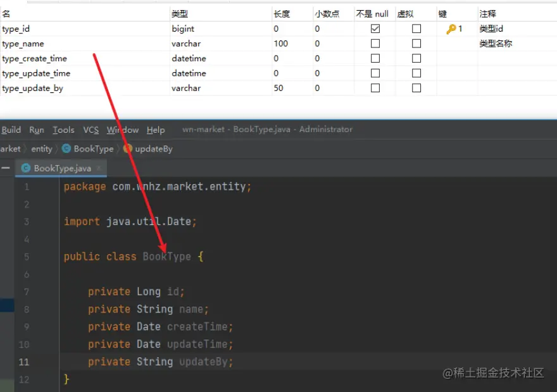The width and height of the screenshot is (557, 392).
Task: Click the BookType class name in code
Action: tap(166, 257)
